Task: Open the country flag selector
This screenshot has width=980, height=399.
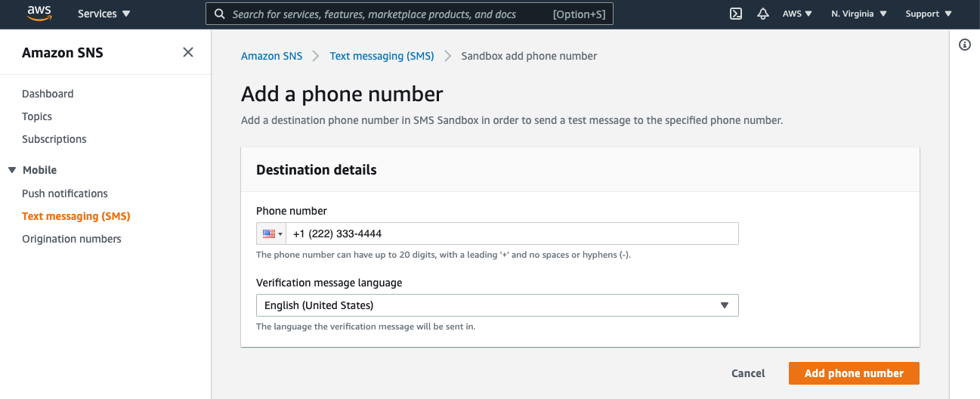Action: [271, 234]
